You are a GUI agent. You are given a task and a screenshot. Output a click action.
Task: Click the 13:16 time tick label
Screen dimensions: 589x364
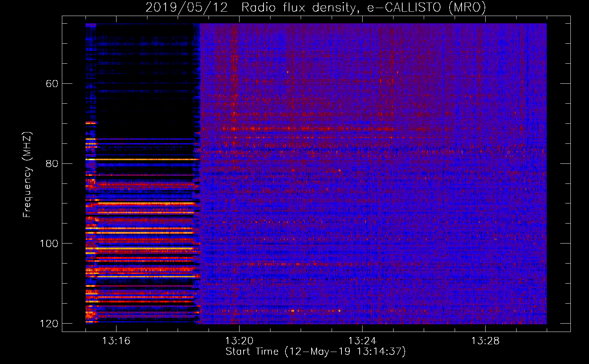(116, 341)
